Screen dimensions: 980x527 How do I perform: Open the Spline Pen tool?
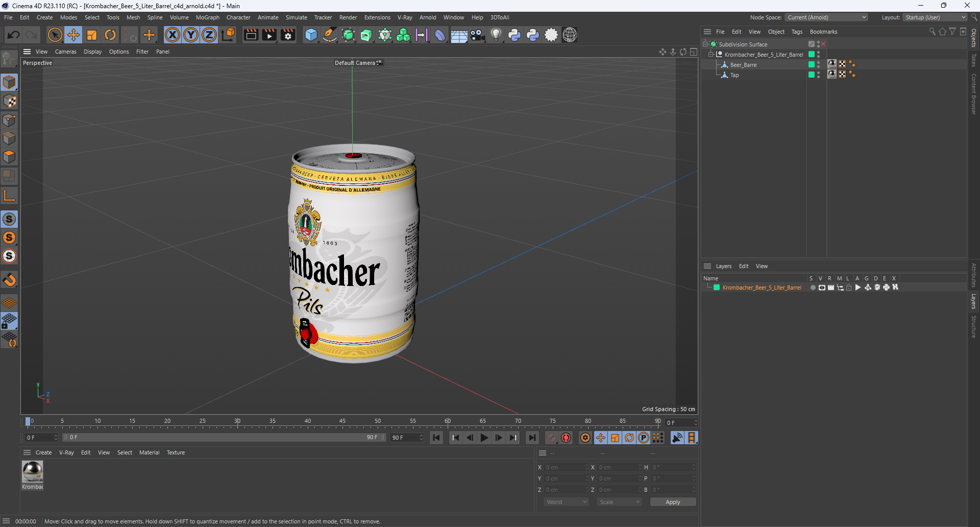point(330,35)
